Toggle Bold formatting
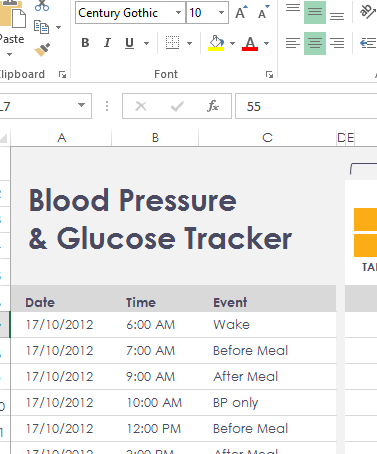 pyautogui.click(x=85, y=43)
